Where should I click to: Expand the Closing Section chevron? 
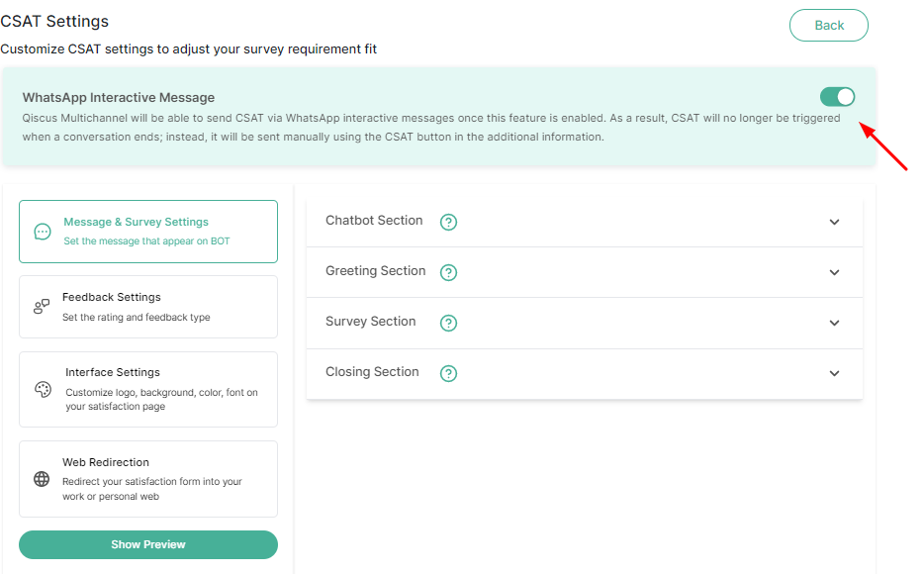[834, 374]
